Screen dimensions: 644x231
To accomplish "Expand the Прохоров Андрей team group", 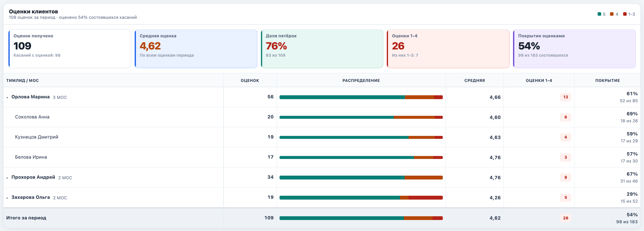I will pos(7,178).
